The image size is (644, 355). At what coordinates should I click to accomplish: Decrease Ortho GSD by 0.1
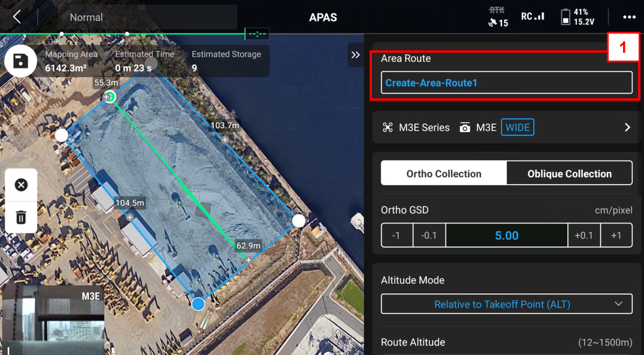click(429, 235)
